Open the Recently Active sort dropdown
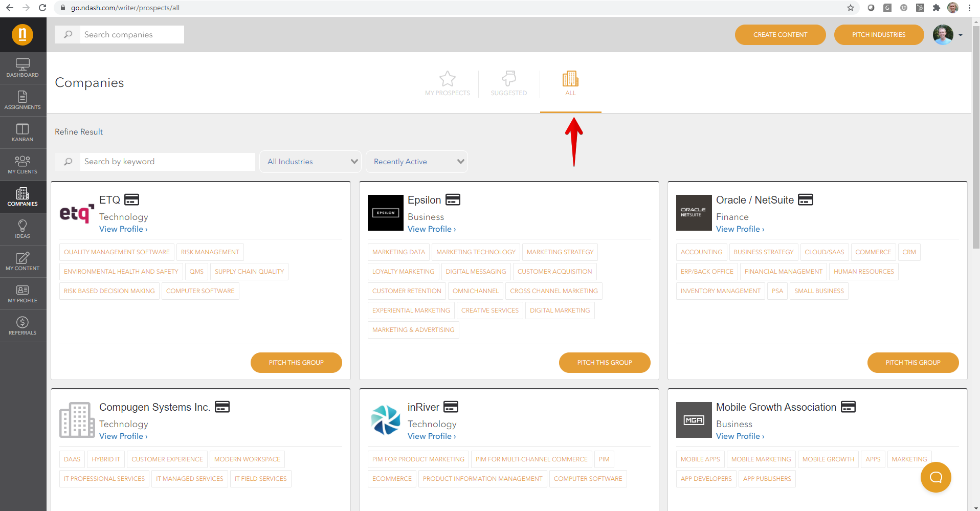Viewport: 980px width, 511px height. click(x=416, y=162)
